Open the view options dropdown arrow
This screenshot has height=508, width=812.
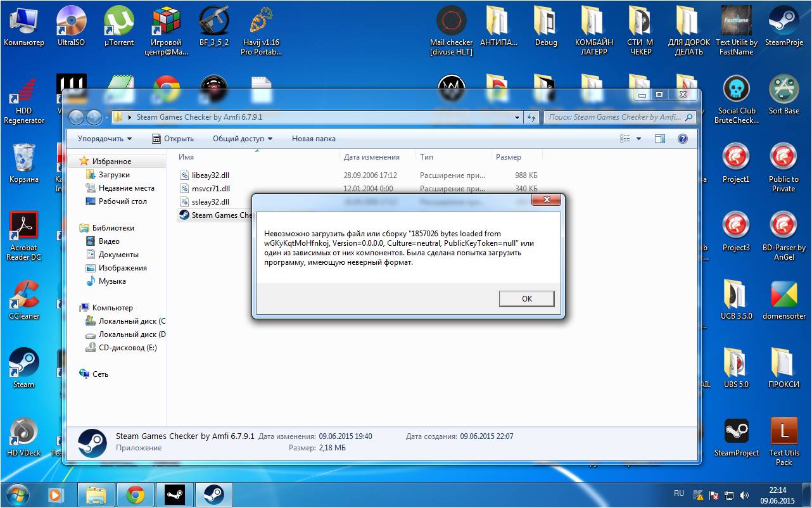(x=638, y=139)
